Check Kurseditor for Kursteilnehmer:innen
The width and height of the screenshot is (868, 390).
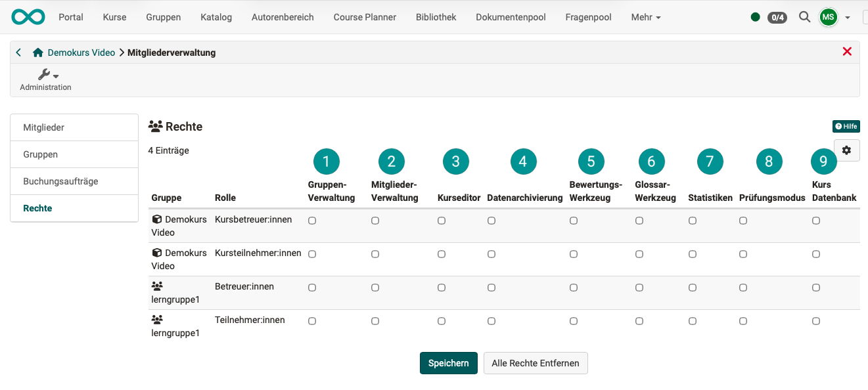coord(441,254)
